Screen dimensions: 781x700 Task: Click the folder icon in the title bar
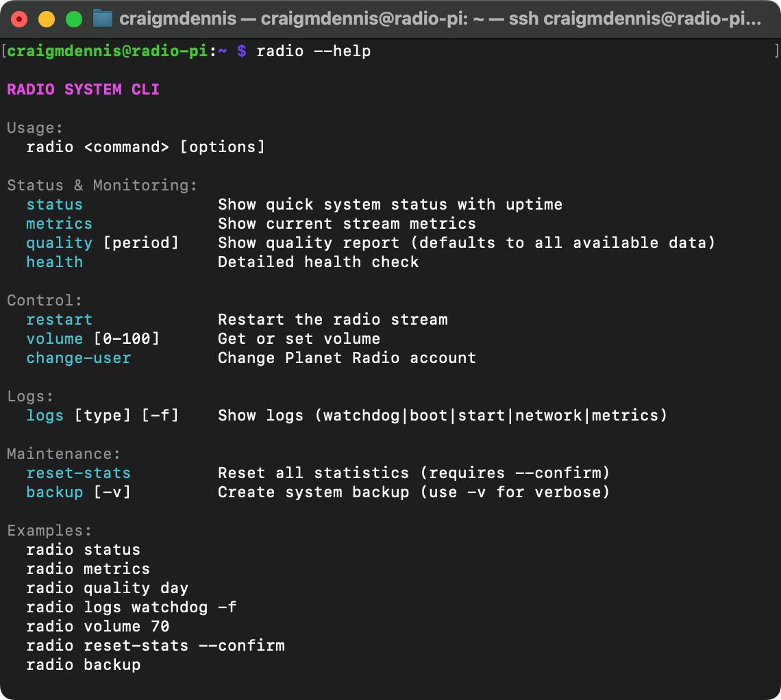pos(102,18)
